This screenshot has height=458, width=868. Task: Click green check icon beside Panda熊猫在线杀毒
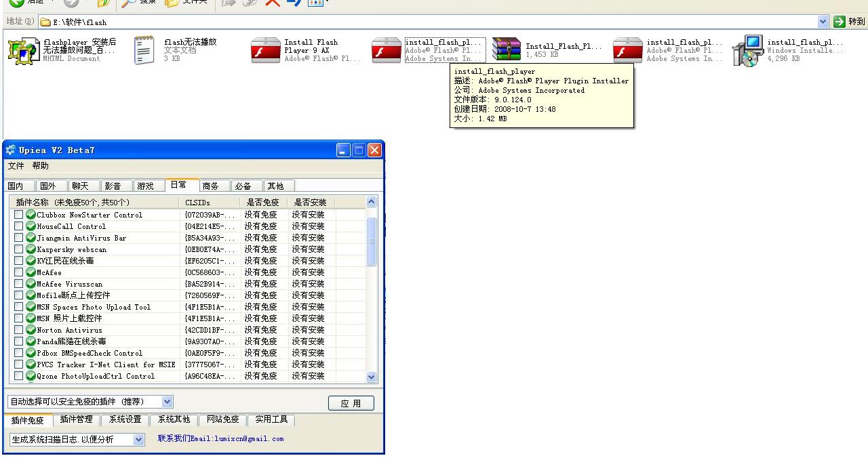point(31,341)
